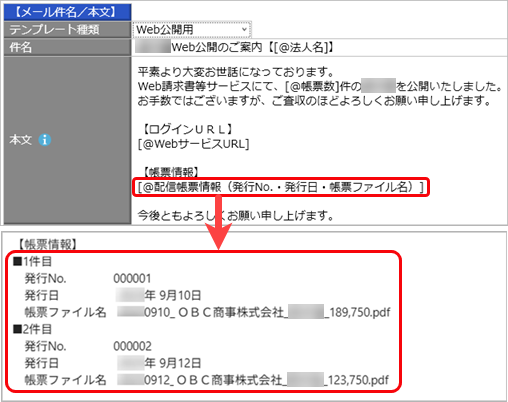The height and width of the screenshot is (402, 508).
Task: Click the [@WebサービスURL] placeholder
Action: point(193,144)
